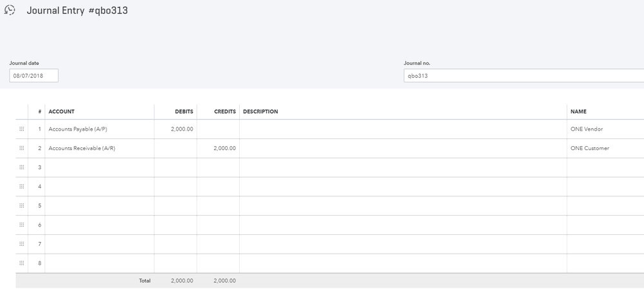Open the Accounts Payable (A/P) account cell
This screenshot has width=644, height=289.
pos(99,129)
